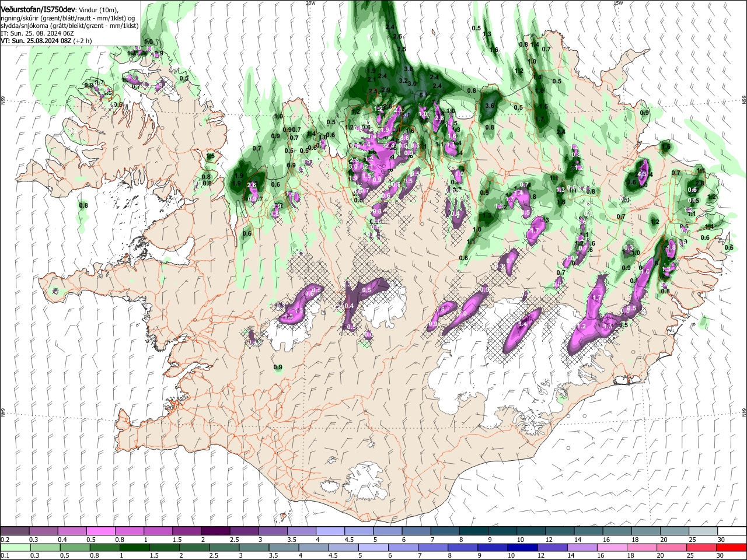Click the bright red 30 swatch in lower legend
Viewport: 747px width, 560px height.
coord(731,547)
